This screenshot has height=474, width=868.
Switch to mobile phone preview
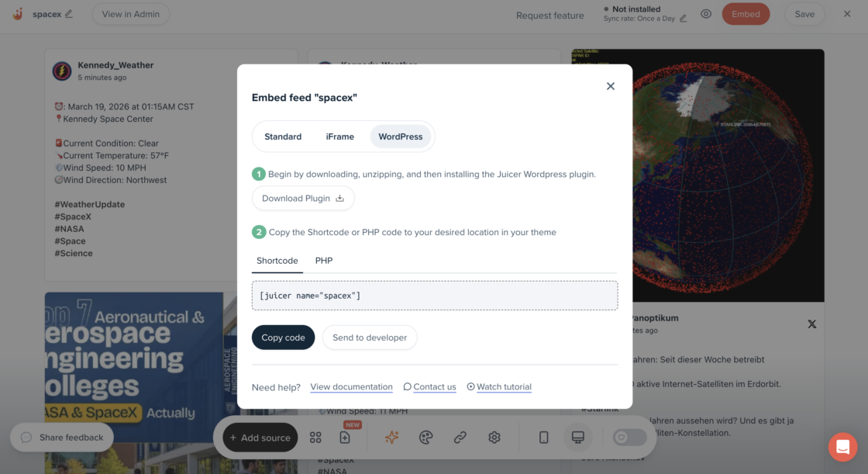click(x=543, y=438)
